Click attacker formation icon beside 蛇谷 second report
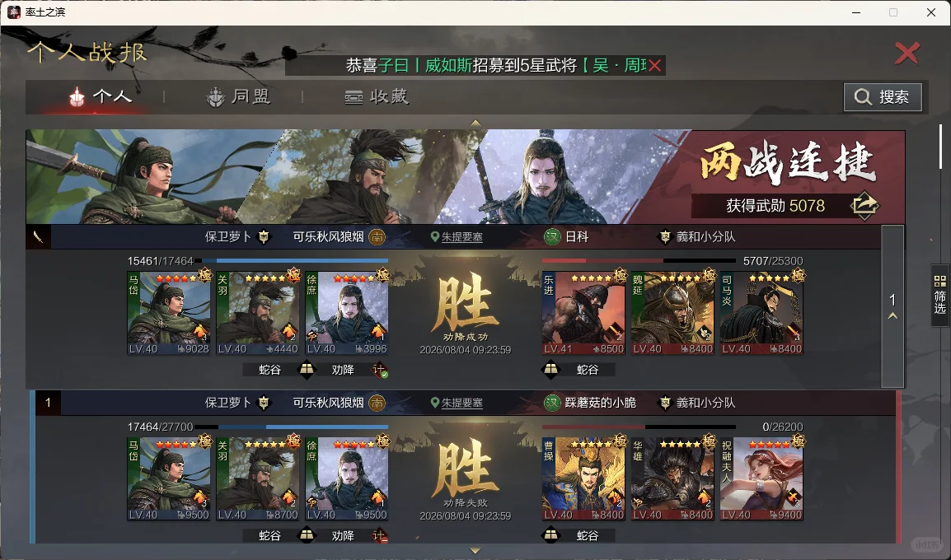The image size is (951, 560). click(307, 535)
